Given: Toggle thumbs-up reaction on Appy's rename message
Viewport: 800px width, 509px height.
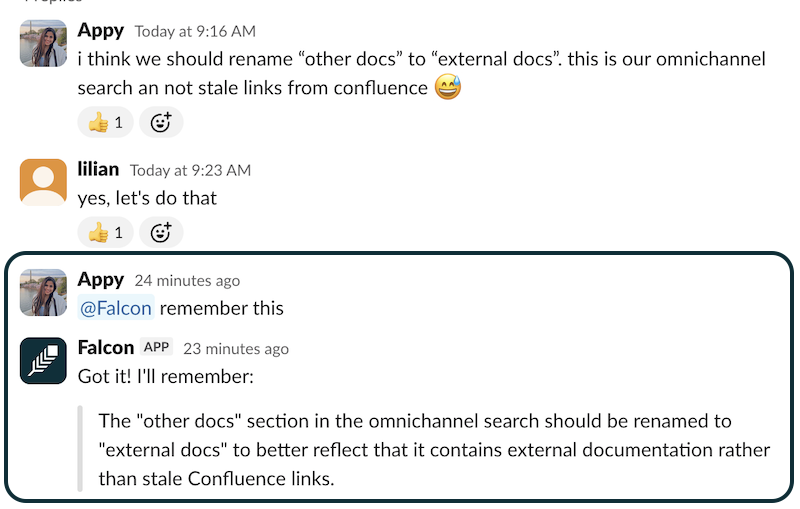Looking at the screenshot, I should (105, 122).
